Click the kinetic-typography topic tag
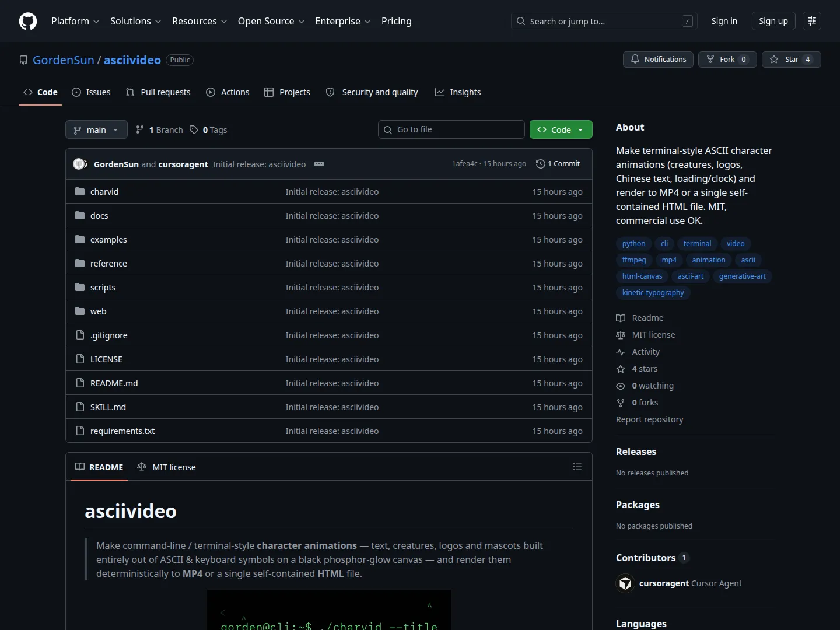This screenshot has height=630, width=840. 653,293
